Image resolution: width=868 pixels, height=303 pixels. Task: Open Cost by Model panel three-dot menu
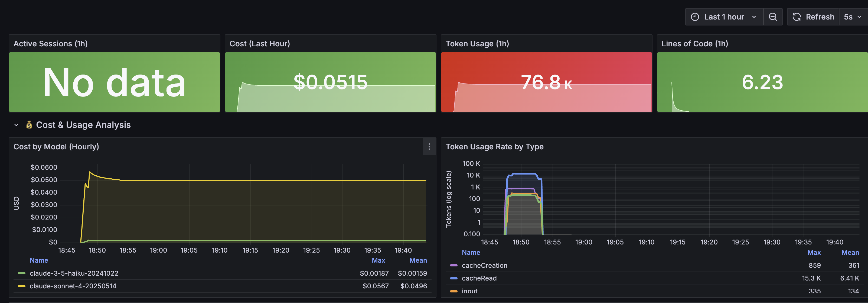[429, 147]
